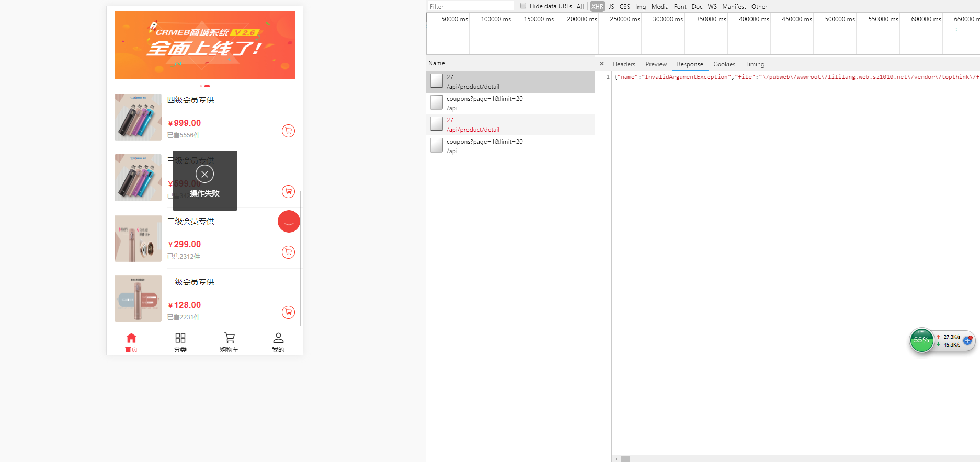Switch to the Preview tab

pyautogui.click(x=656, y=64)
